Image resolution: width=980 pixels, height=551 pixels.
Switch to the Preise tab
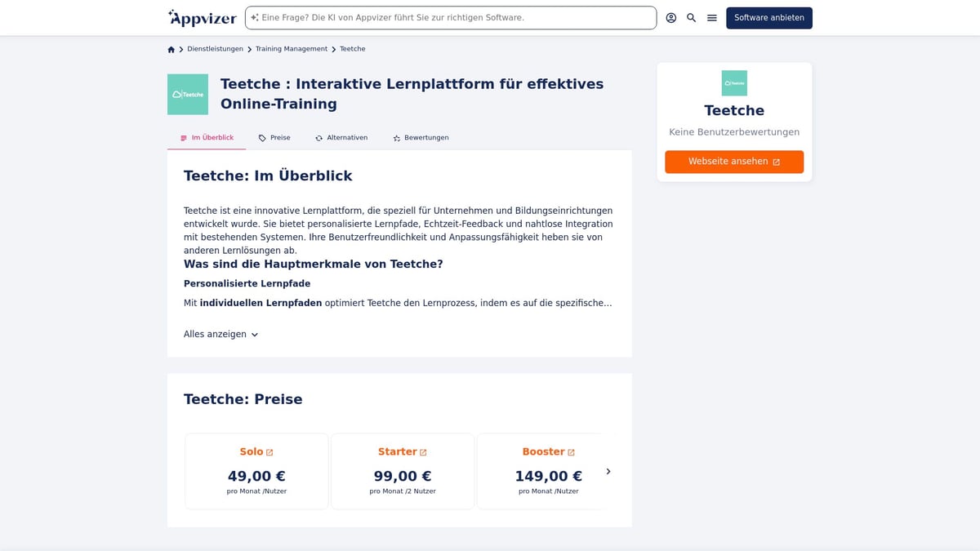(x=274, y=138)
